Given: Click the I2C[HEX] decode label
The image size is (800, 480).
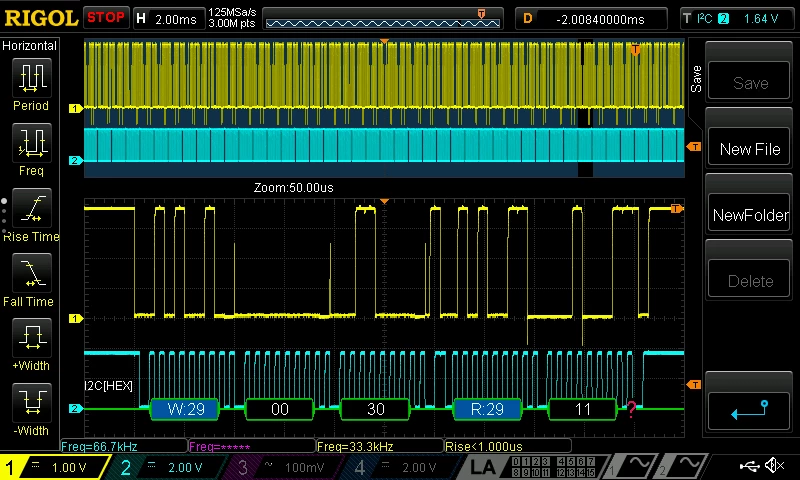Looking at the screenshot, I should (109, 386).
